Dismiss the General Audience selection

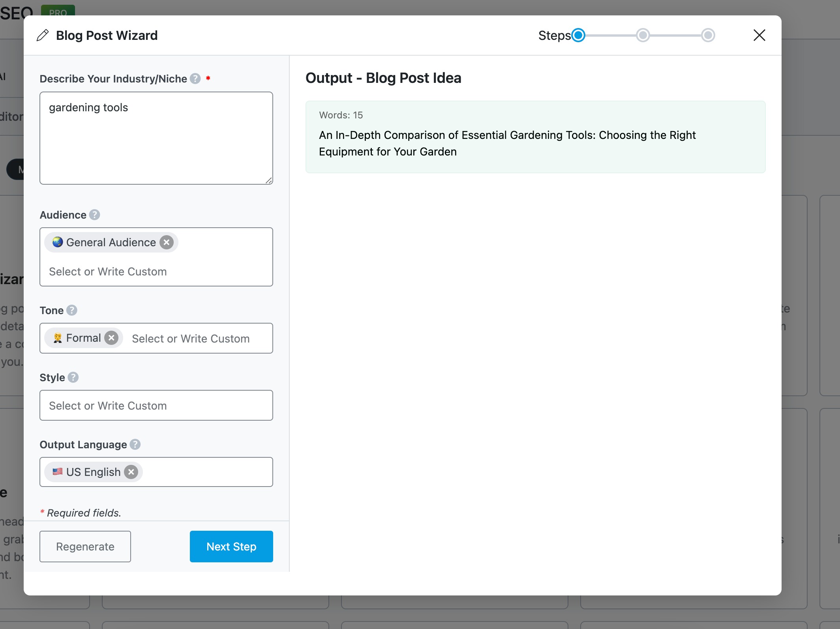pos(167,242)
